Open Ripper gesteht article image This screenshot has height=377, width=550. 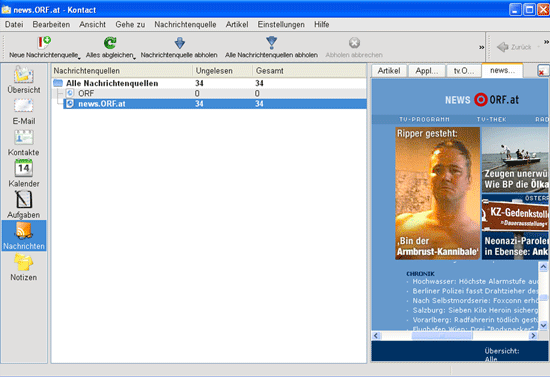pos(437,193)
